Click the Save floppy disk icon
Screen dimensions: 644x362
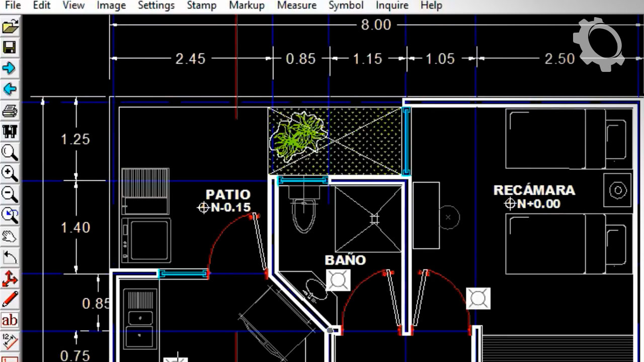coord(10,48)
